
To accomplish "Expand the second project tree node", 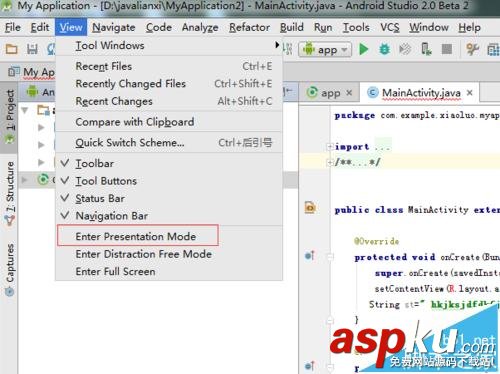I will pos(41,127).
